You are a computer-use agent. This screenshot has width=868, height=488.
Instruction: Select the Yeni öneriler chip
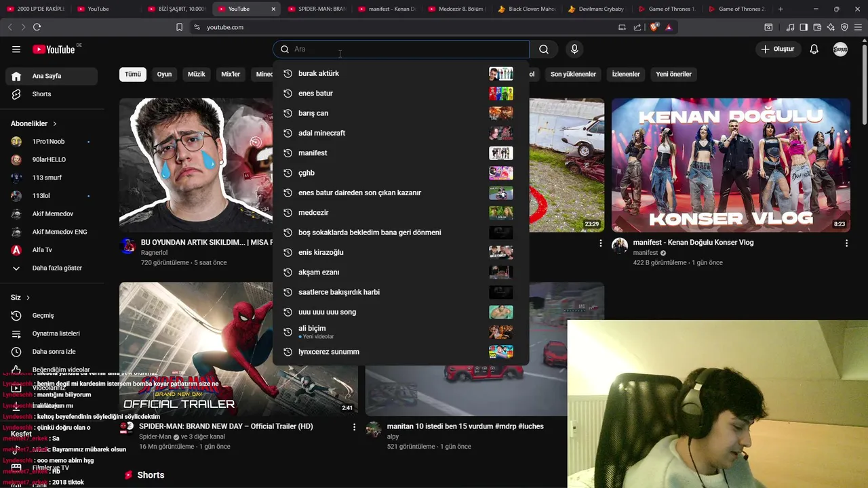[x=673, y=74]
